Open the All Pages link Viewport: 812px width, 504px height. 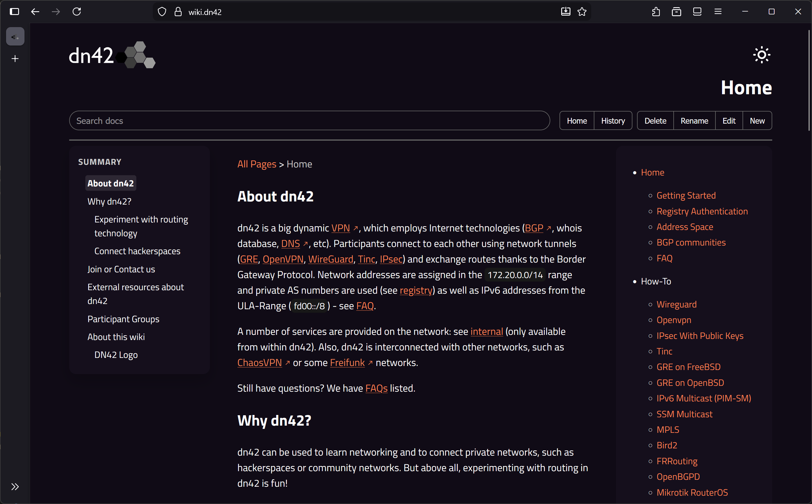click(256, 164)
